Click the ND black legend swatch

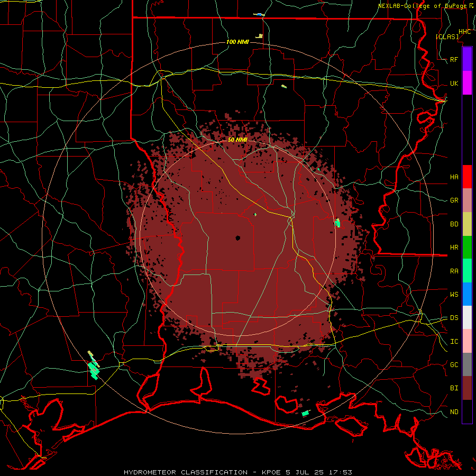[x=467, y=411]
